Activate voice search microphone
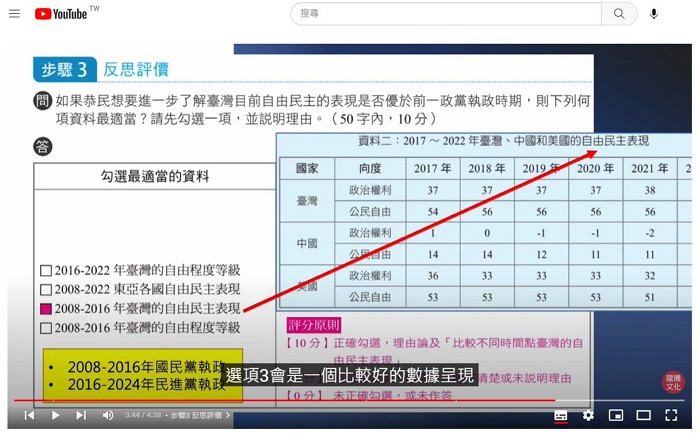Screen dimensions: 700x437 pos(654,14)
